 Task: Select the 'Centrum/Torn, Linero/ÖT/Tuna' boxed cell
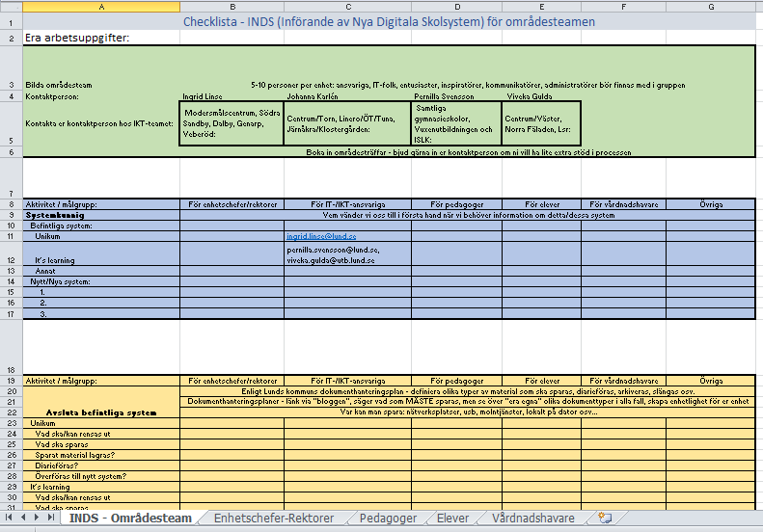pyautogui.click(x=347, y=123)
